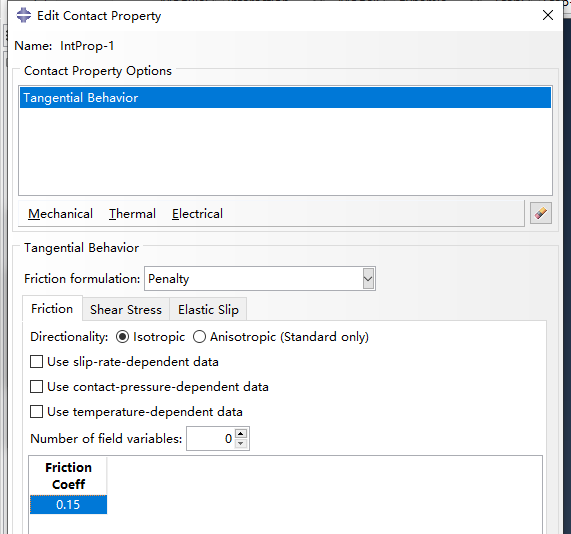Open the Thermal menu
571x534 pixels.
133,214
